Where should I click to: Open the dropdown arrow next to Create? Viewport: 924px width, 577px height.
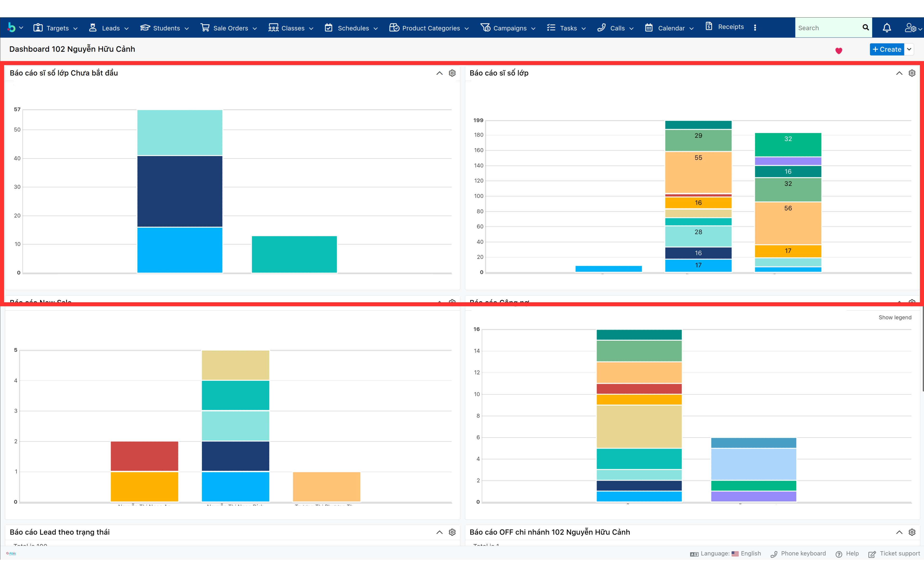(909, 49)
